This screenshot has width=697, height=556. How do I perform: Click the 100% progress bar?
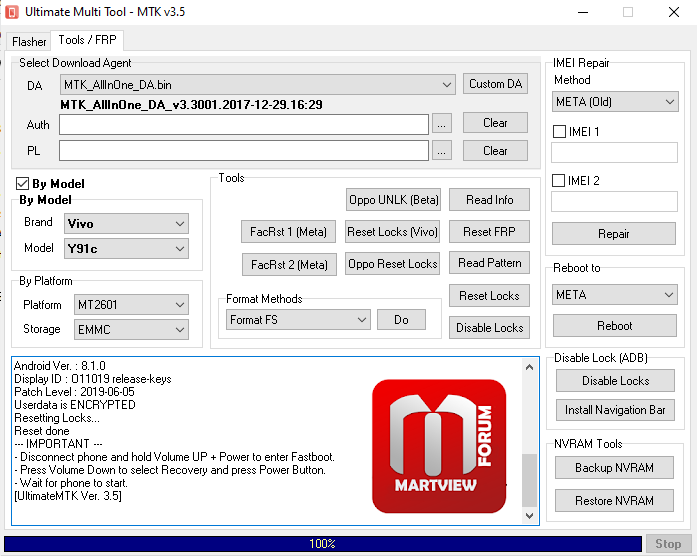coord(323,544)
